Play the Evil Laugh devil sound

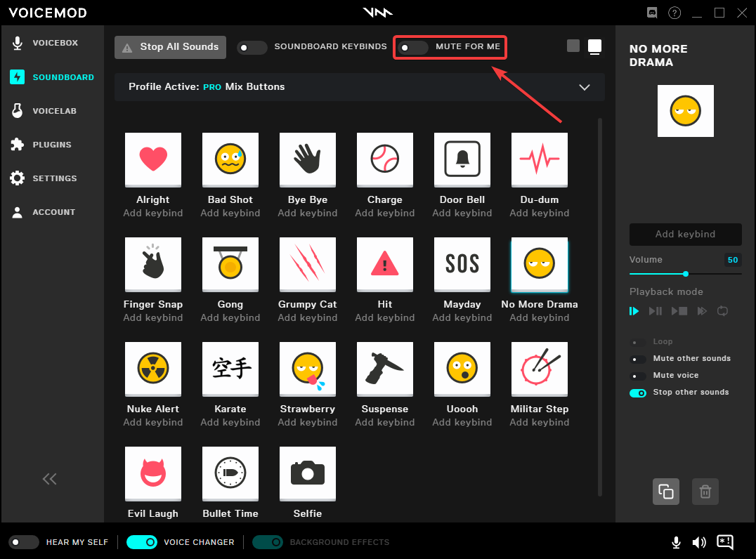pos(153,473)
